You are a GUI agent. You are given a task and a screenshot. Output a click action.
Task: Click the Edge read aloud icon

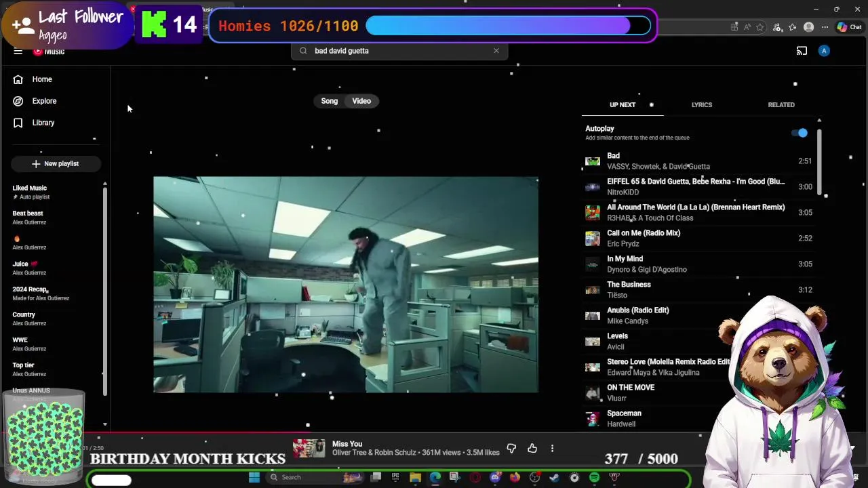[x=747, y=27]
